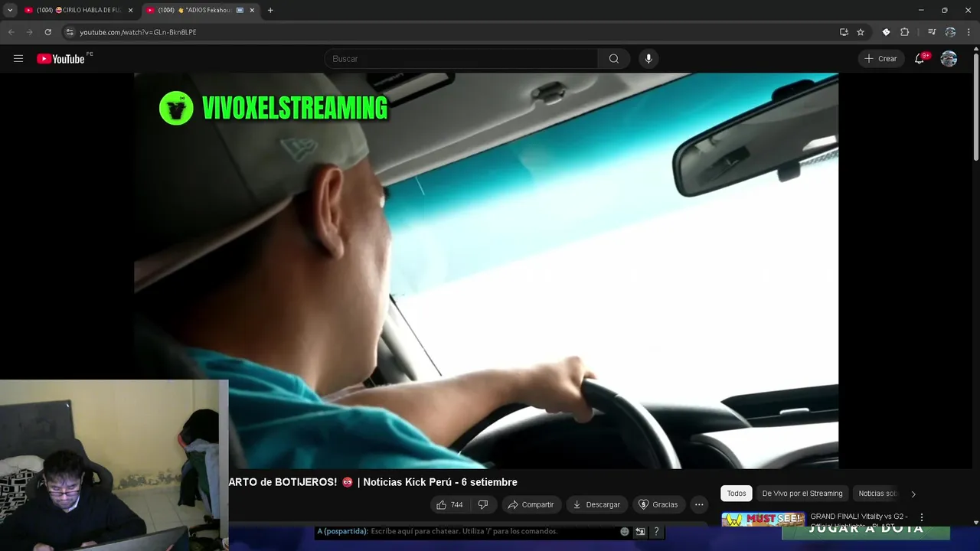Select De Vivo por el Streaming chip
This screenshot has height=551, width=980.
coord(802,494)
